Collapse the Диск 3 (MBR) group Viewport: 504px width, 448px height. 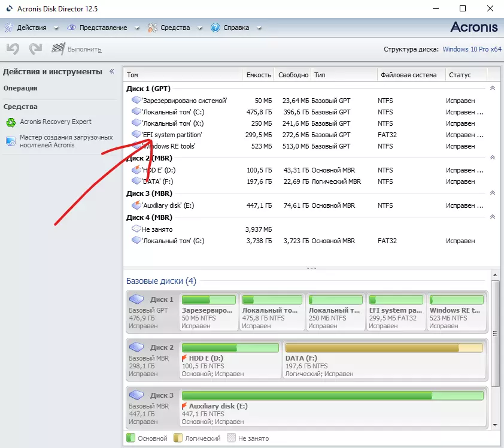[493, 193]
